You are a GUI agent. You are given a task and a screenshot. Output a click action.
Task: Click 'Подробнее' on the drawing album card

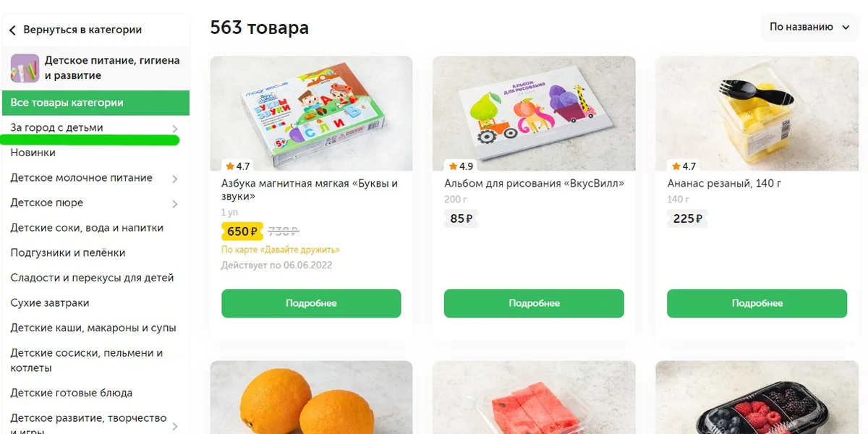point(534,303)
